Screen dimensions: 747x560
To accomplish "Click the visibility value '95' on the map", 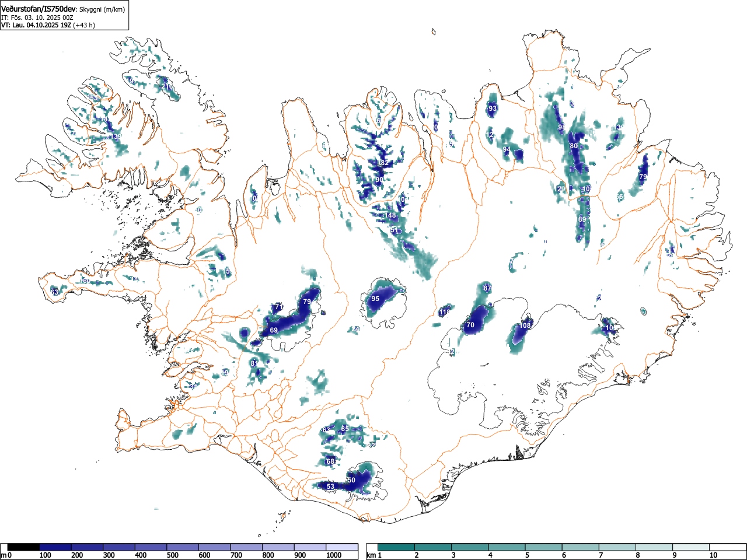I will (x=375, y=299).
